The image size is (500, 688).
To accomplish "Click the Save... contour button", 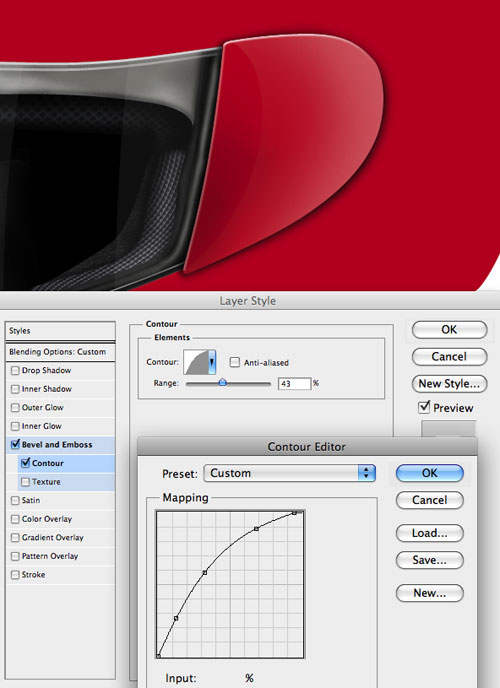I will 429,560.
